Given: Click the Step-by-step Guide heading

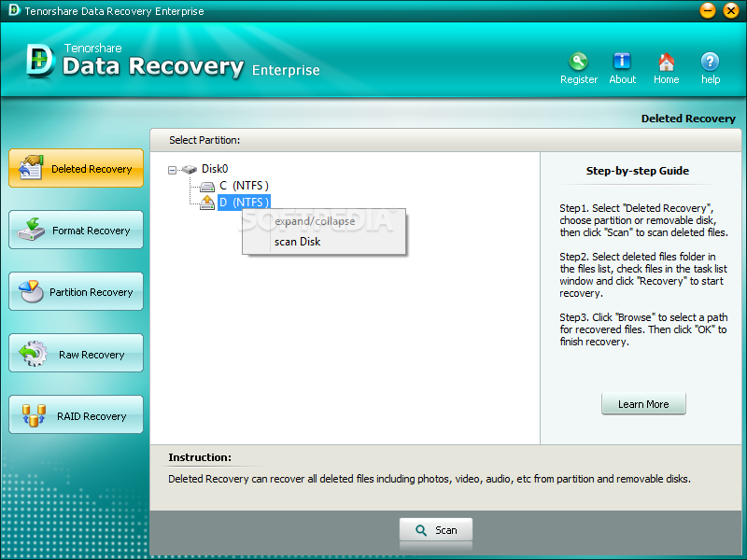Looking at the screenshot, I should [638, 171].
